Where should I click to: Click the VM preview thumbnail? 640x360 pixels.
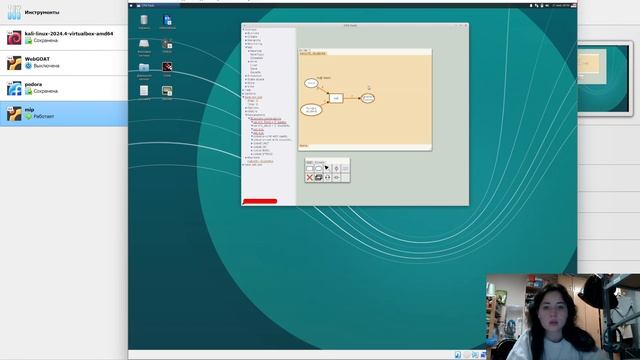coord(603,78)
